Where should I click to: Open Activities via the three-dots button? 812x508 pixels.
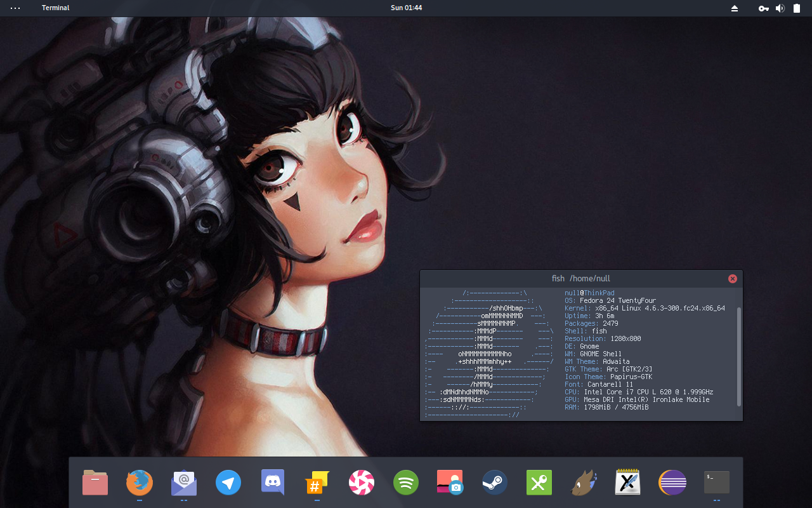[x=15, y=8]
